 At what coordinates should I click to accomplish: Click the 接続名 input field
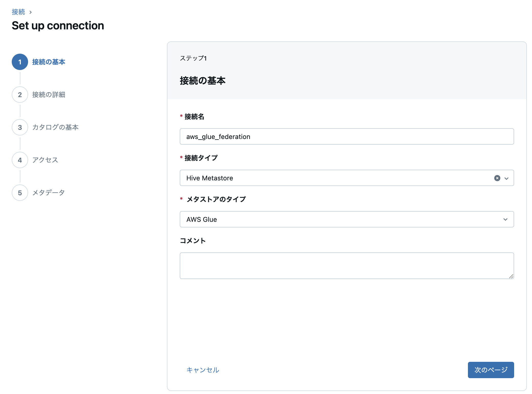tap(347, 137)
